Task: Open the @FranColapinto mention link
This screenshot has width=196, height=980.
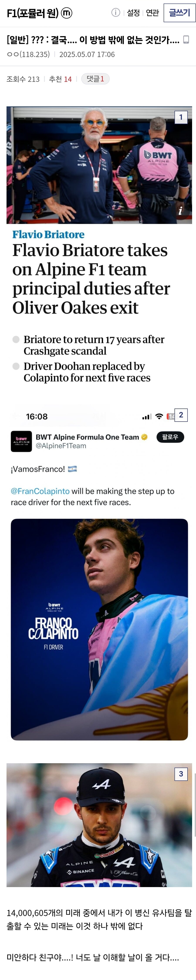Action: (40, 491)
